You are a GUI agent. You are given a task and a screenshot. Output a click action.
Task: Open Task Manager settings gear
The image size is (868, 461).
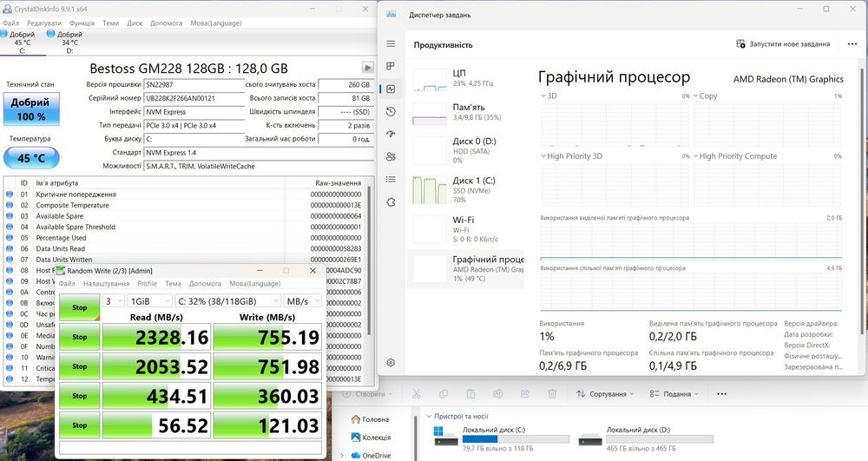pos(391,363)
